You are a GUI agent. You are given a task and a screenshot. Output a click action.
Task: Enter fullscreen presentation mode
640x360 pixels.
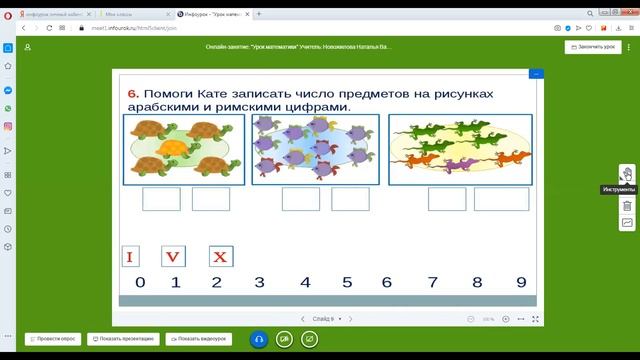coord(536,319)
